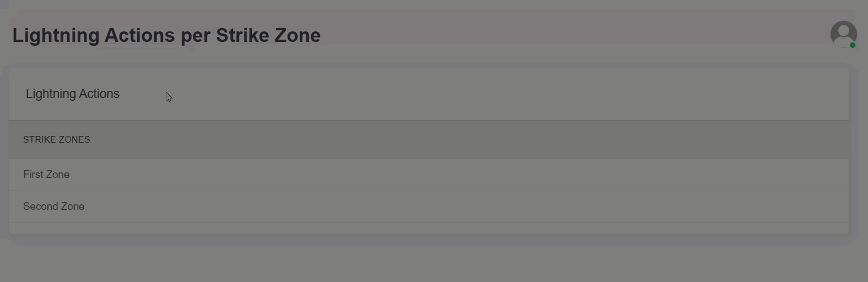Click the word "Lightning" in the page title
The image size is (868, 282).
pyautogui.click(x=55, y=35)
